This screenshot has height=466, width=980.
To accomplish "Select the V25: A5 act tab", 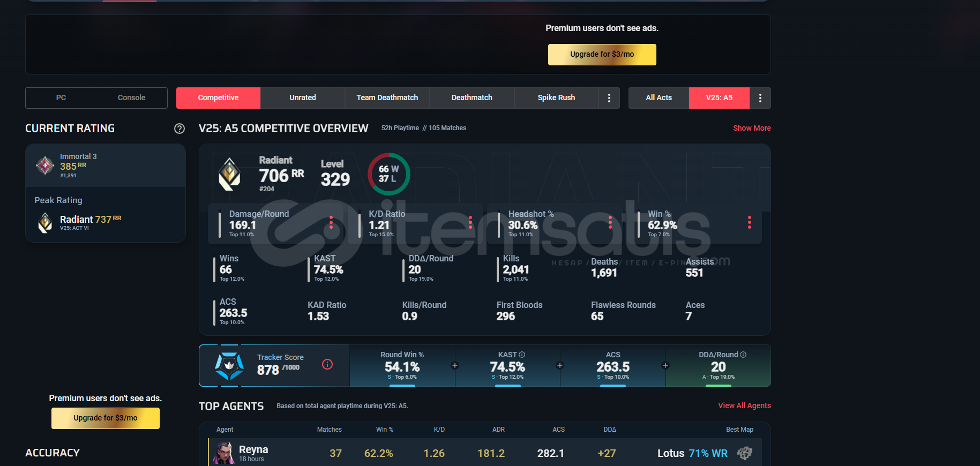I will coord(719,98).
